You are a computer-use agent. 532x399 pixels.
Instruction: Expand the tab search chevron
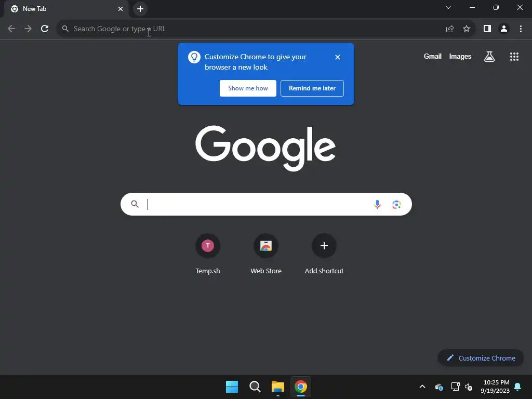click(448, 7)
